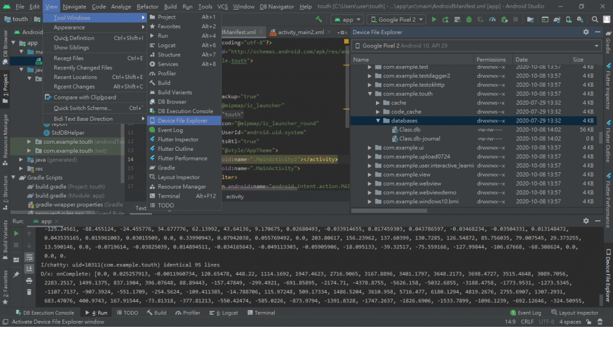
Task: Open the Refactor menu
Action: click(147, 7)
